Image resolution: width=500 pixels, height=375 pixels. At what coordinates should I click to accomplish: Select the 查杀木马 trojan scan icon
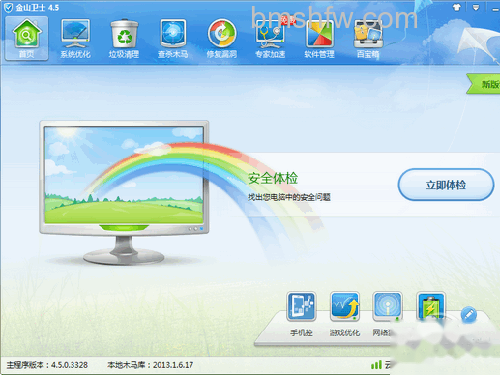173,38
